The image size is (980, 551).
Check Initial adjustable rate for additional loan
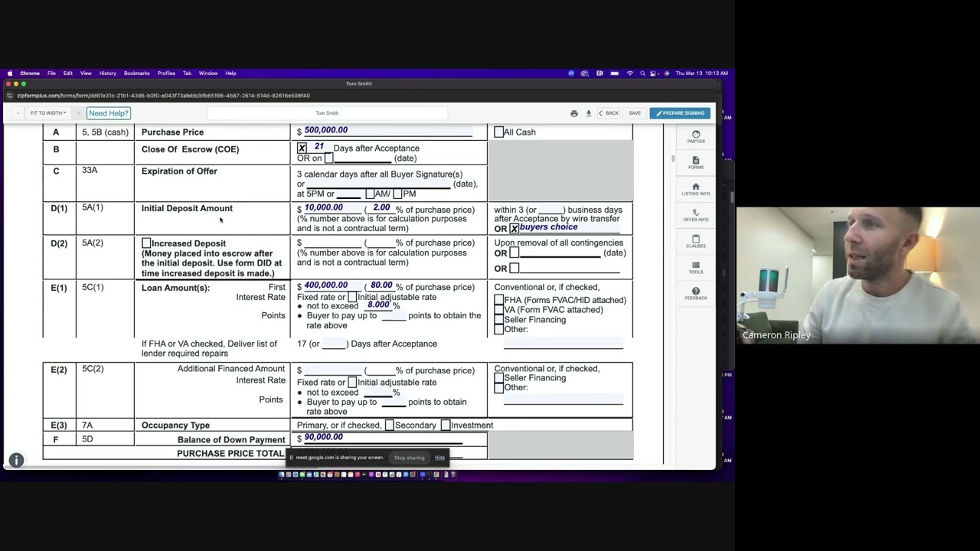352,382
